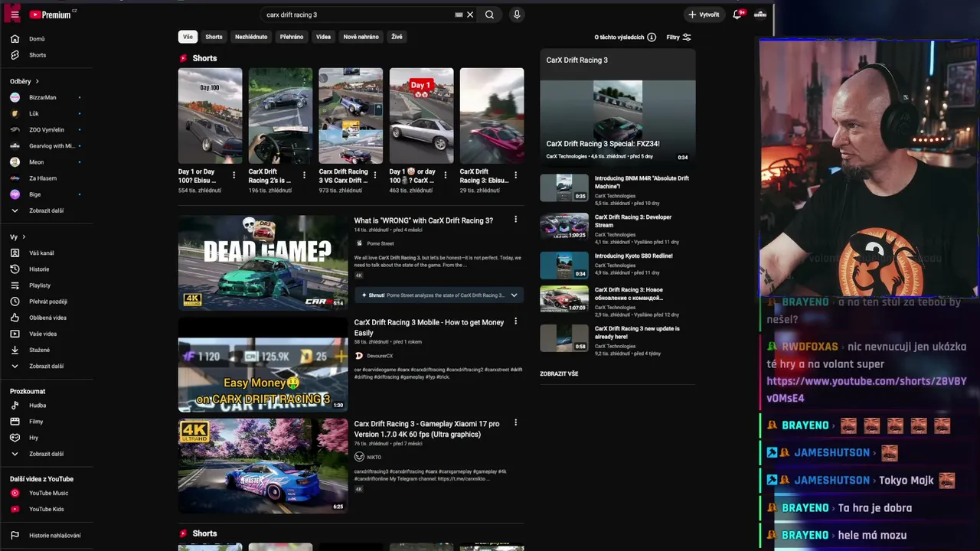Select the Živě filter chip

[x=397, y=37]
